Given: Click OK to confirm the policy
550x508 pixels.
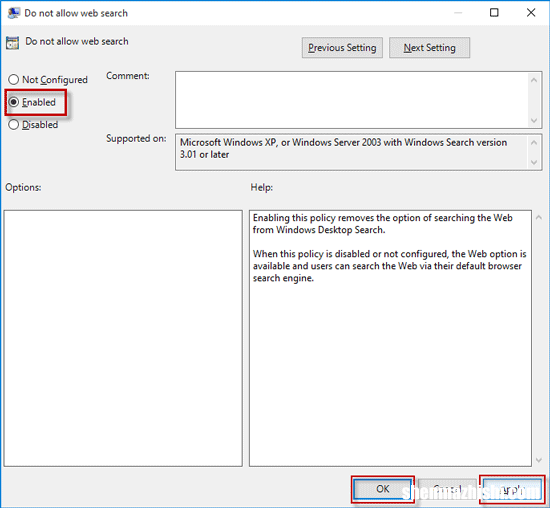Looking at the screenshot, I should click(x=383, y=489).
